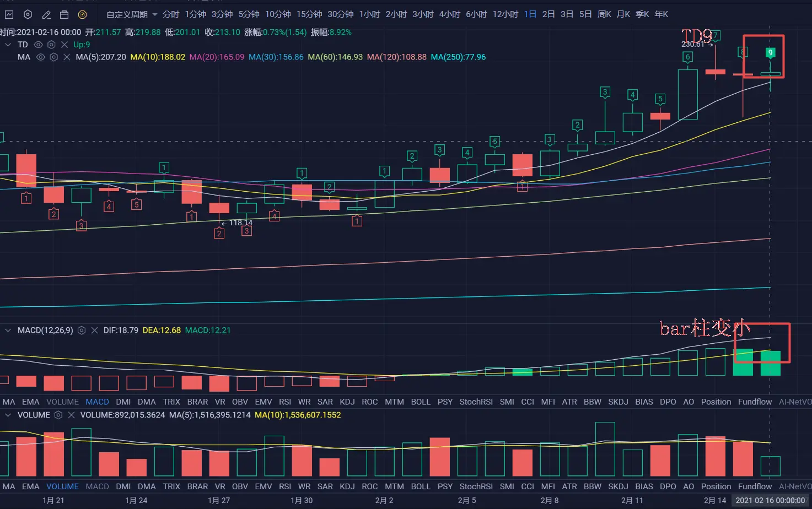
Task: Select VOLUME in the upper indicator row
Action: point(62,402)
